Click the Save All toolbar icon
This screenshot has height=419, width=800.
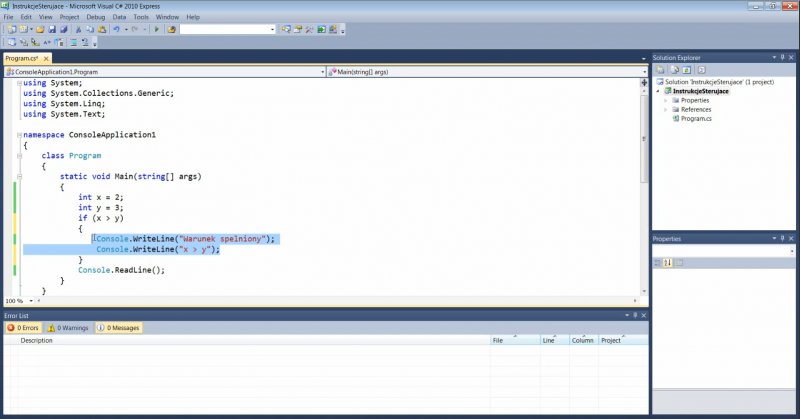pyautogui.click(x=64, y=30)
